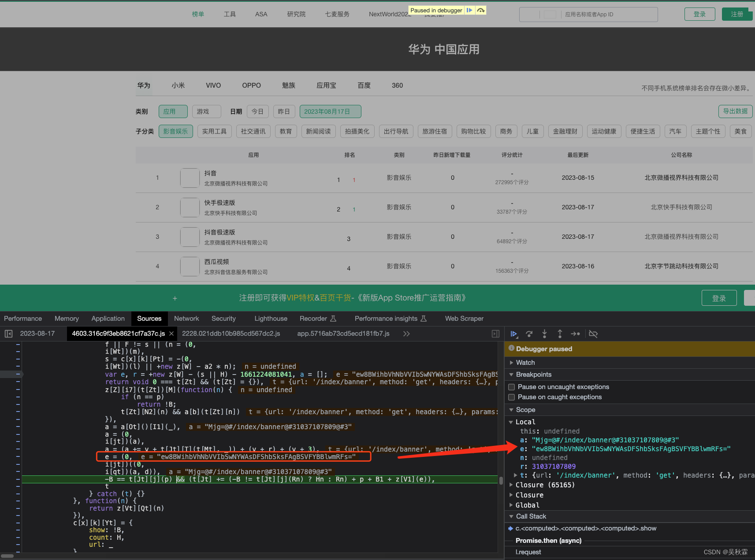Click Step over next function call icon

coord(529,334)
